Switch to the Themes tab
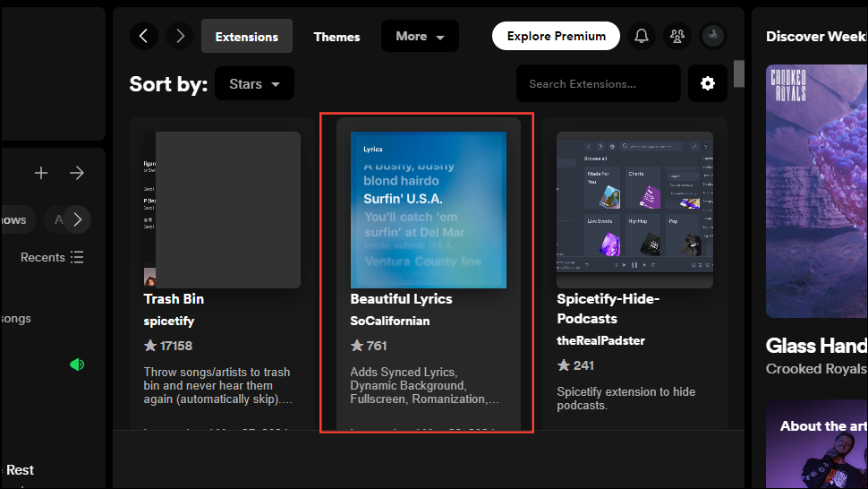868x489 pixels. [x=336, y=37]
